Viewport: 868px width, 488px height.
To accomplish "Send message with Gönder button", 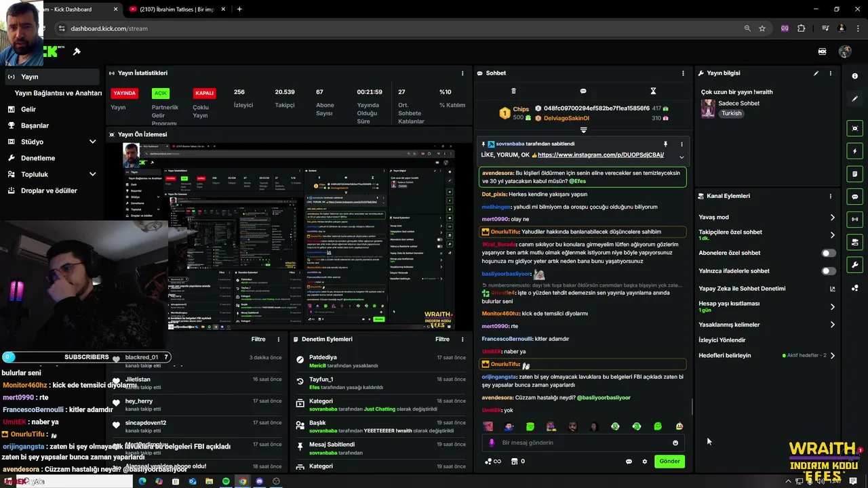I will [x=669, y=462].
